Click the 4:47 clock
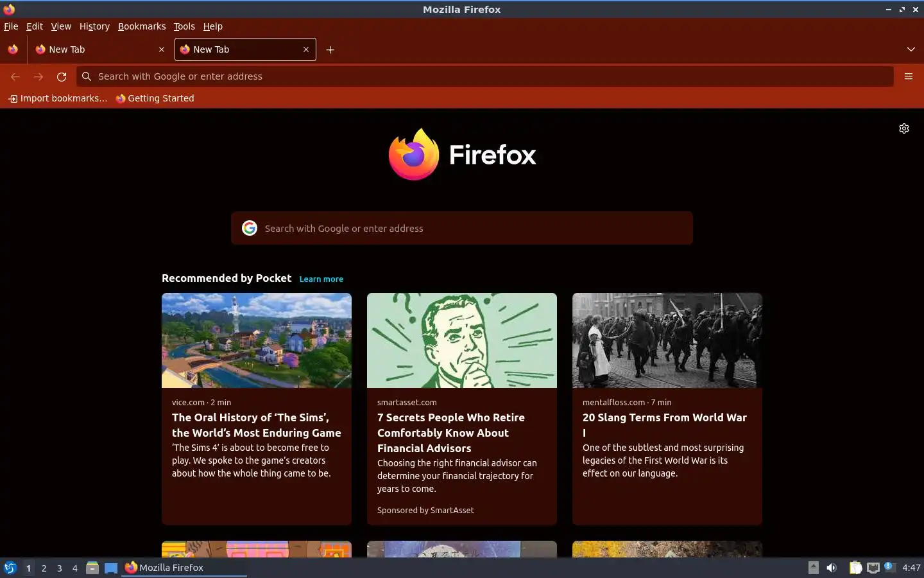Viewport: 924px width, 578px height. coord(911,568)
